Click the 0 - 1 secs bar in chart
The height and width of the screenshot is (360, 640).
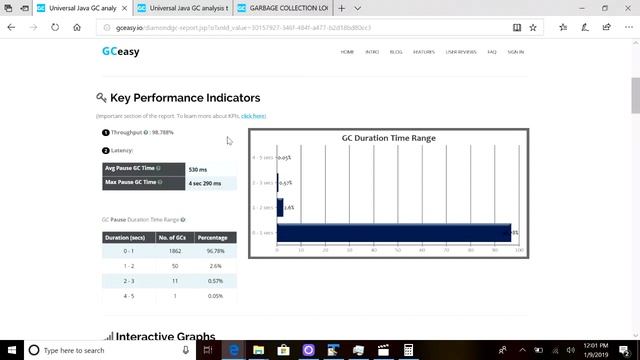point(394,233)
